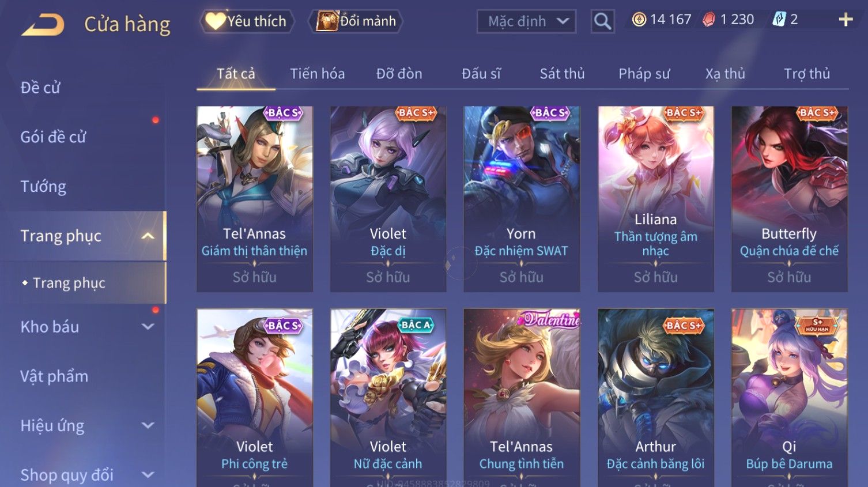Open Đổi mảnh chest exchange
The width and height of the screenshot is (868, 487).
356,21
